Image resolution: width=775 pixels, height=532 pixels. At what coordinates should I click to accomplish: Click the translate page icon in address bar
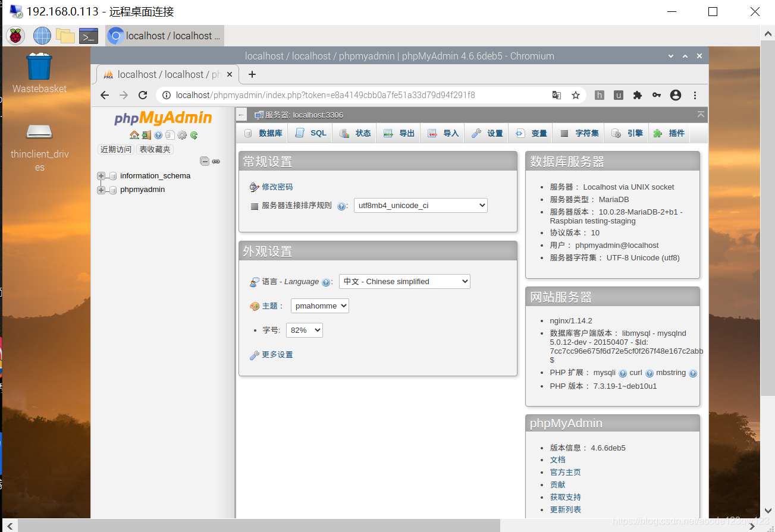click(557, 95)
